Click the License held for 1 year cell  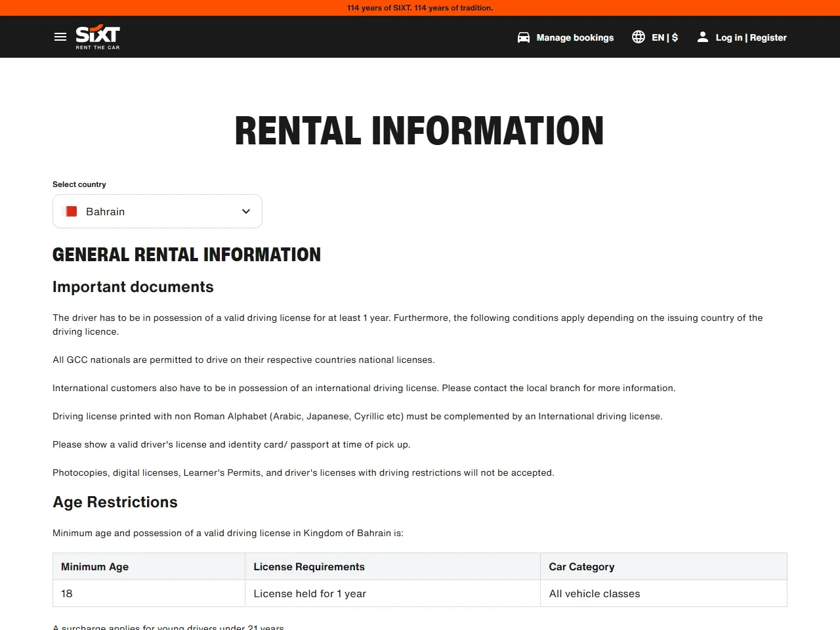point(392,593)
